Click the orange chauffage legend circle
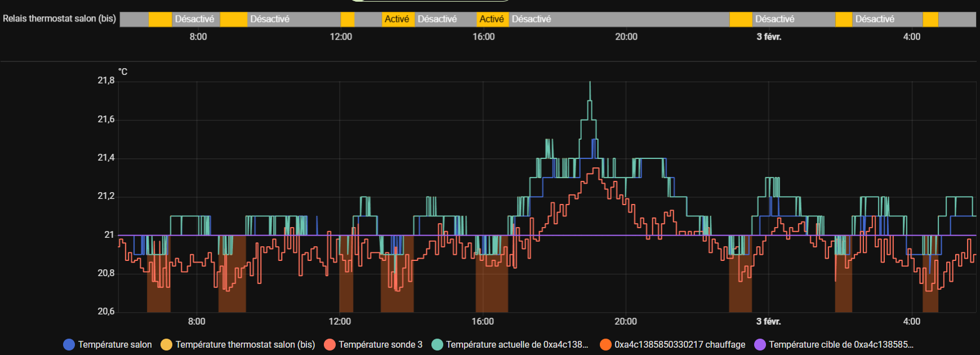Screen dimensions: 980x355 605,344
